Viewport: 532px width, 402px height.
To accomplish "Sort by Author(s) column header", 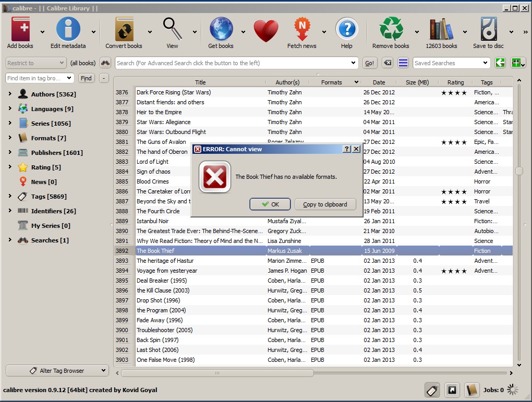I will pos(287,82).
